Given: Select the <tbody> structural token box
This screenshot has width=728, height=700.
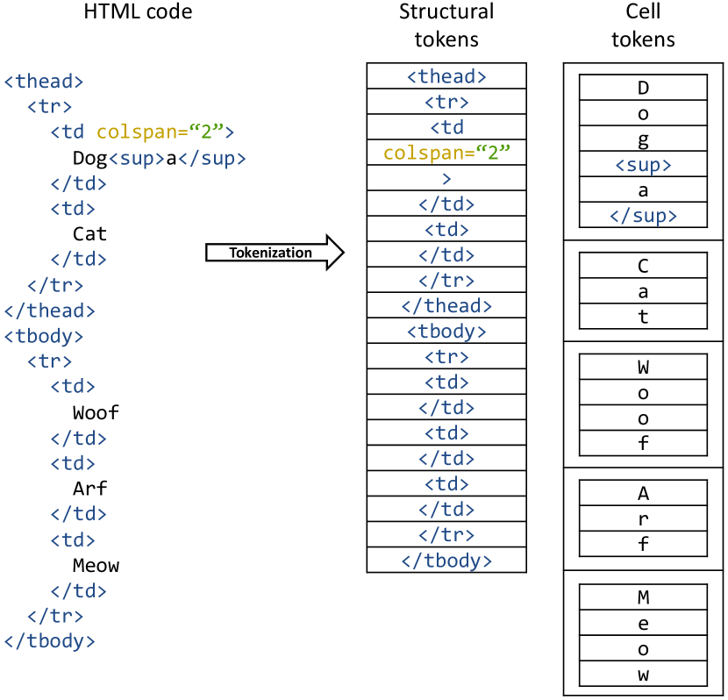Looking at the screenshot, I should 446,331.
